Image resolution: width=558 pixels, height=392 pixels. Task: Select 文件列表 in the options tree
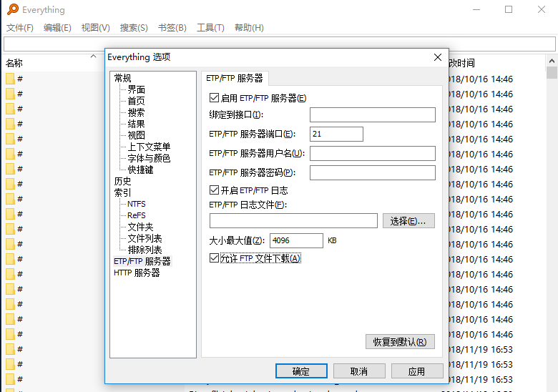[x=145, y=238]
